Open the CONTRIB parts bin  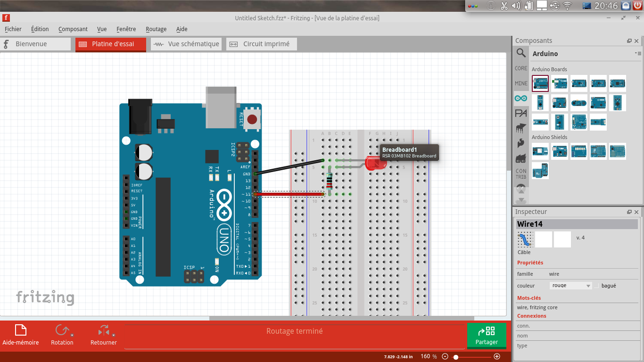521,174
